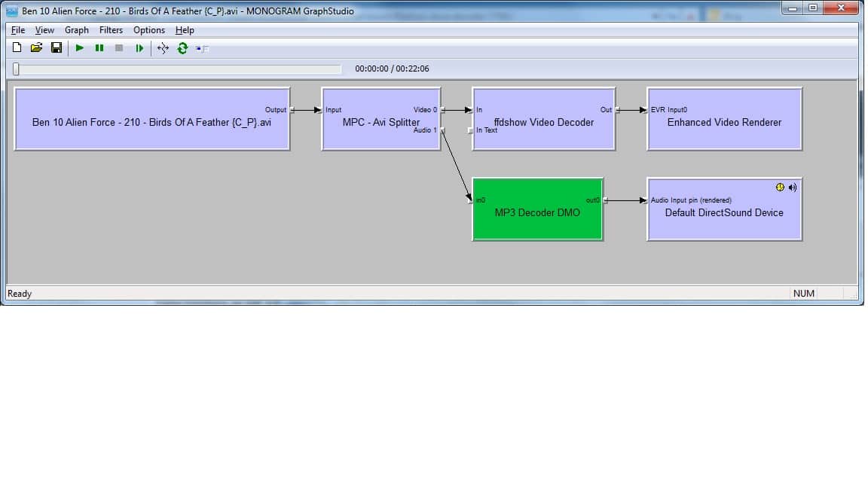The image size is (868, 488).
Task: Step one frame forward in toolbar
Action: coord(139,48)
